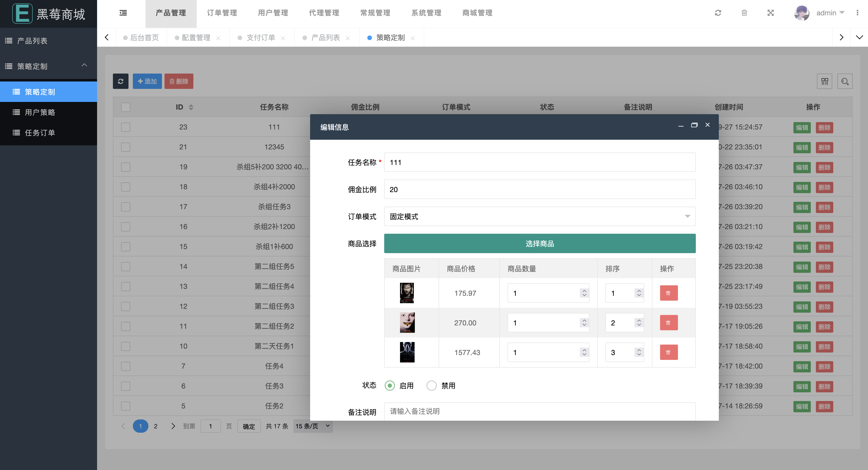Image resolution: width=868 pixels, height=470 pixels.
Task: Click the 备注说明 input field
Action: (539, 411)
